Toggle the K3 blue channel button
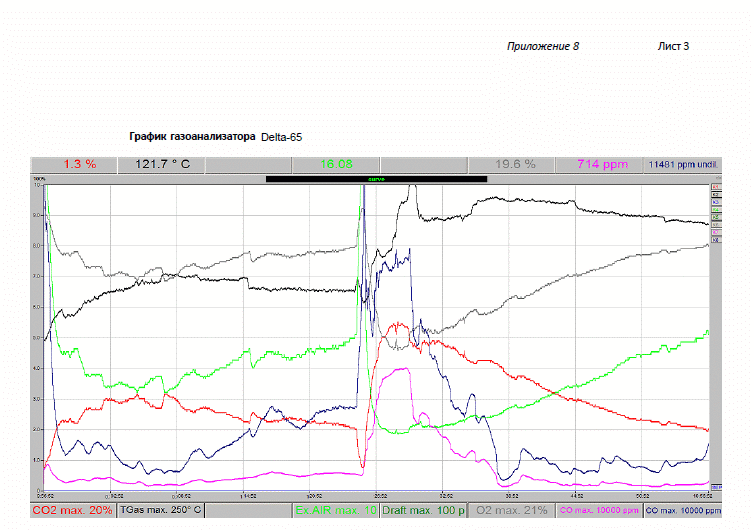The height and width of the screenshot is (530, 754). click(715, 202)
